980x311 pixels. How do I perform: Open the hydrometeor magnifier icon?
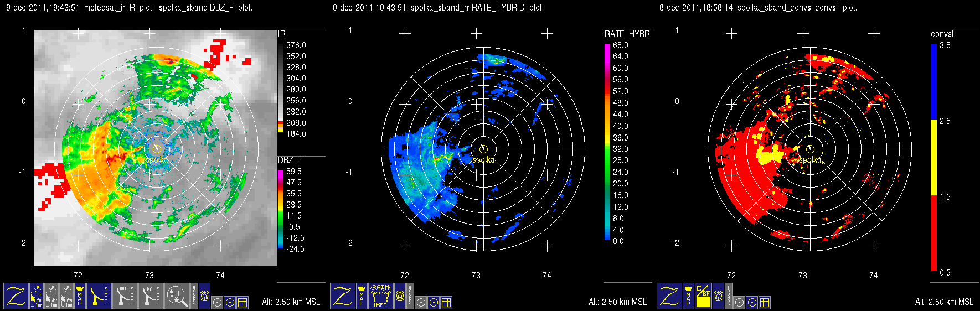pyautogui.click(x=177, y=296)
